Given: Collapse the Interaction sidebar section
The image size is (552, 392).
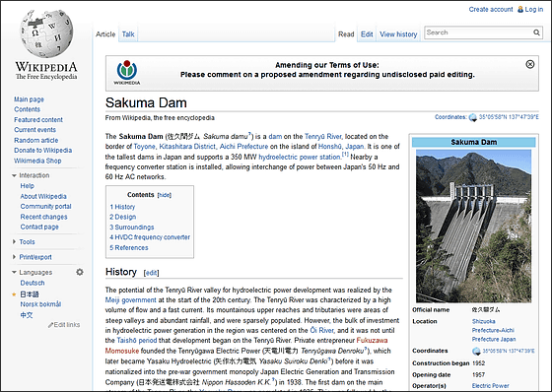Looking at the screenshot, I should pyautogui.click(x=14, y=175).
